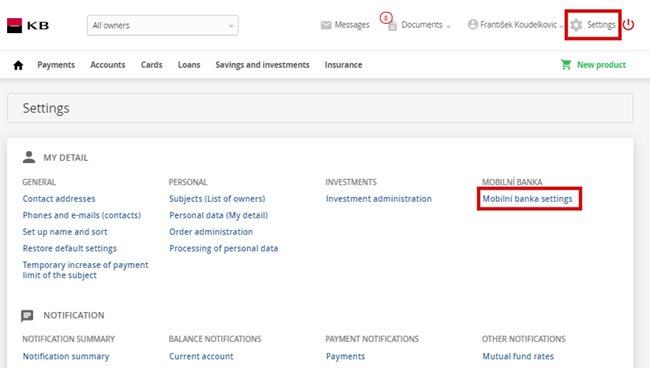Open the Accounts menu

pyautogui.click(x=108, y=65)
